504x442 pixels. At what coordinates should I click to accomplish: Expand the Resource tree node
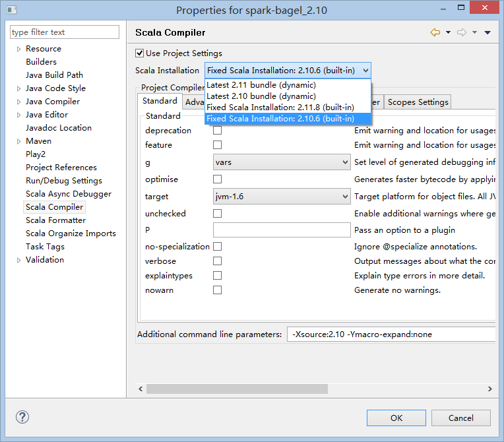click(x=18, y=49)
